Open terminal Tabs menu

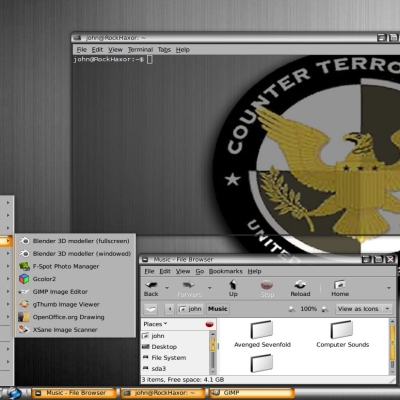coord(164,50)
